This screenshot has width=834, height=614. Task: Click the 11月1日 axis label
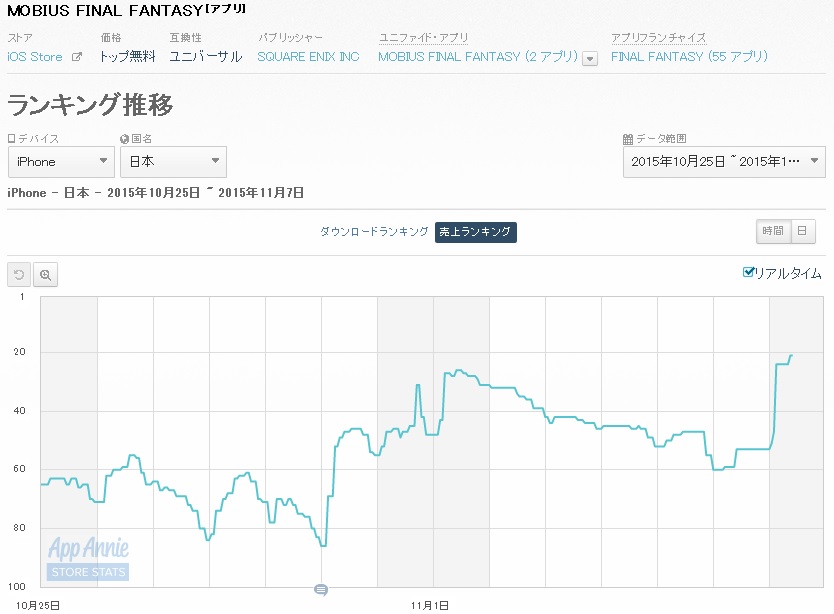pyautogui.click(x=430, y=605)
